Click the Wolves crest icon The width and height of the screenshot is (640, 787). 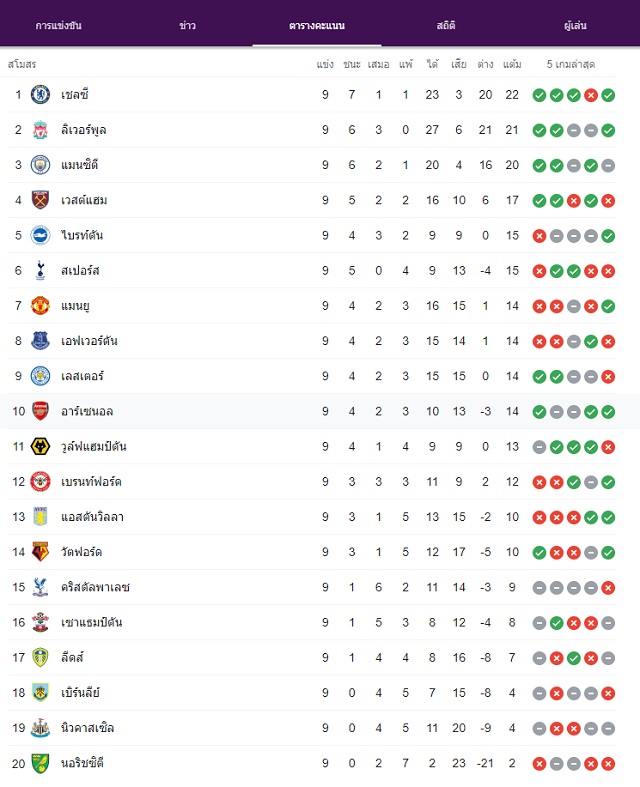click(x=40, y=446)
